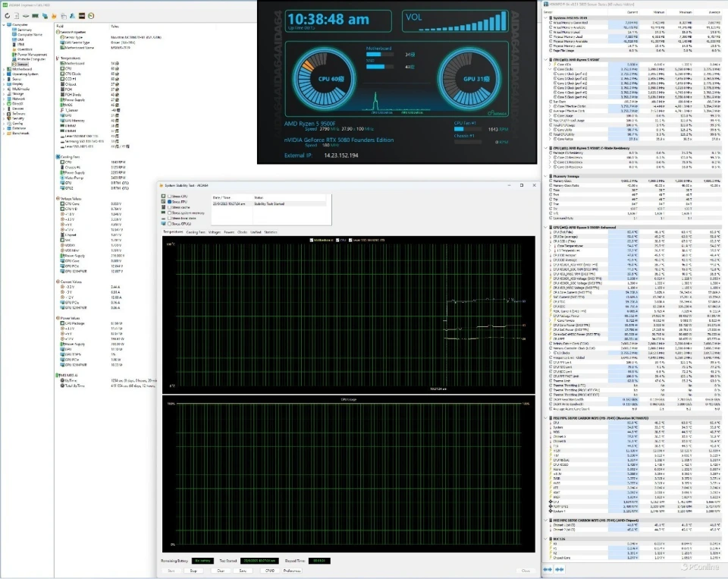This screenshot has height=579, width=728.
Task: Click the blue navigation arrows in HWiNFO footer
Action: (548, 569)
